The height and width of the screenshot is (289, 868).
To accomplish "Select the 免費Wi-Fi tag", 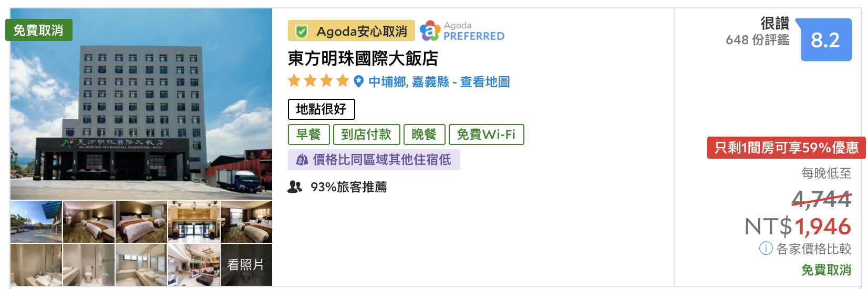I will [486, 135].
